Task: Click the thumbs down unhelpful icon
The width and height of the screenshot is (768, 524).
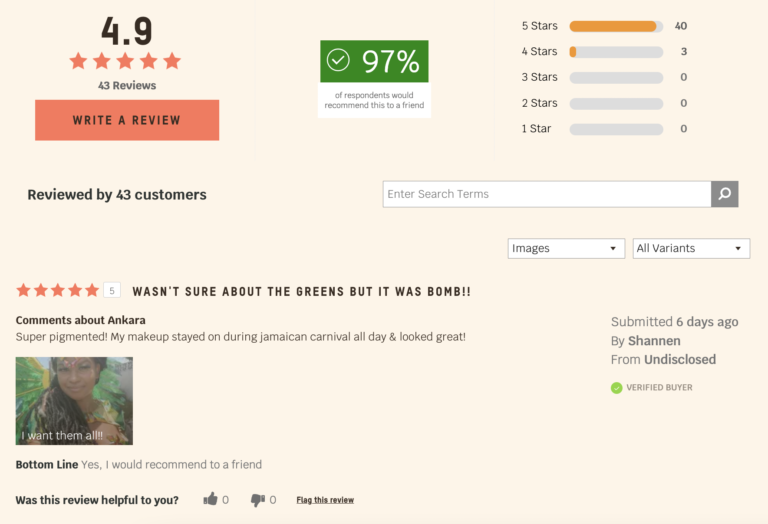Action: tap(258, 499)
